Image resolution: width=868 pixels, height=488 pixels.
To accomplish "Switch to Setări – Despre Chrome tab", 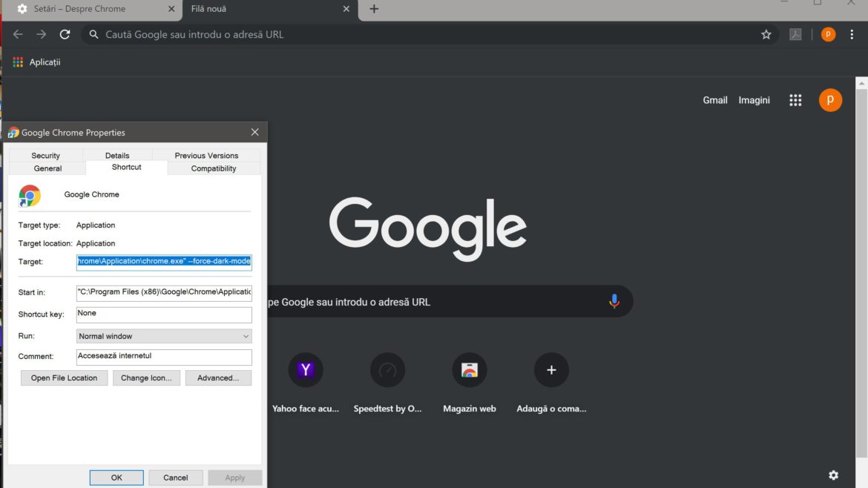I will 91,10.
